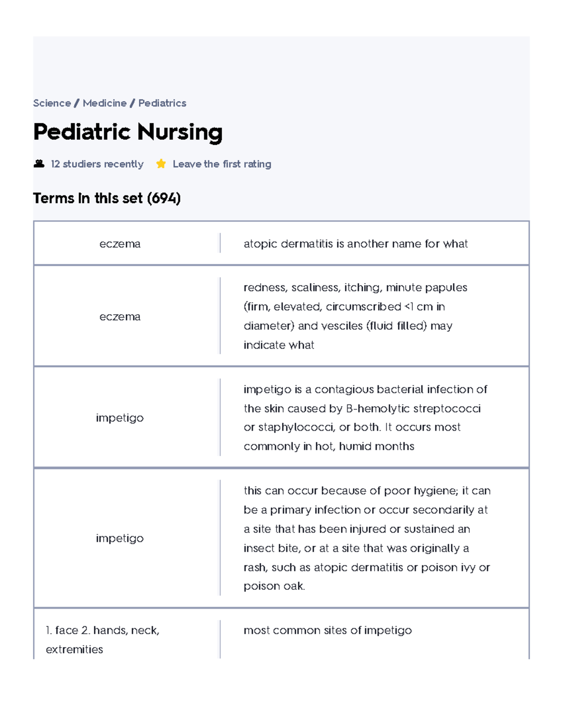Click the face hands neck extremities answer

[x=103, y=641]
